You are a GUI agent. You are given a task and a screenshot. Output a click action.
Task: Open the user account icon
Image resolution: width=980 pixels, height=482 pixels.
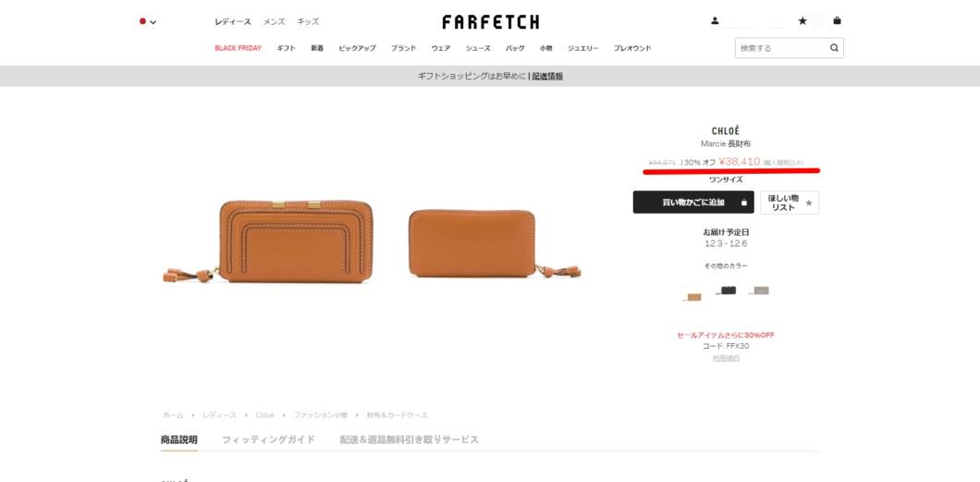pyautogui.click(x=715, y=20)
